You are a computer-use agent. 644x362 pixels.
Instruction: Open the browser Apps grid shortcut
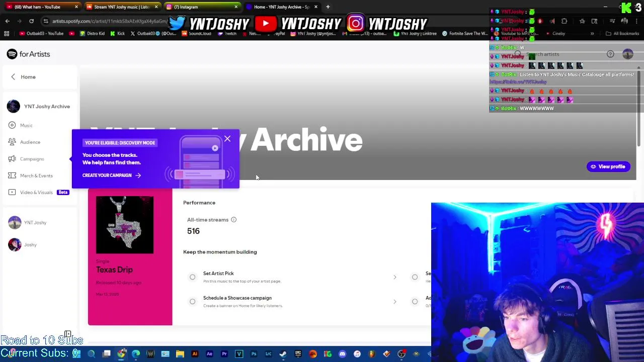click(7, 34)
